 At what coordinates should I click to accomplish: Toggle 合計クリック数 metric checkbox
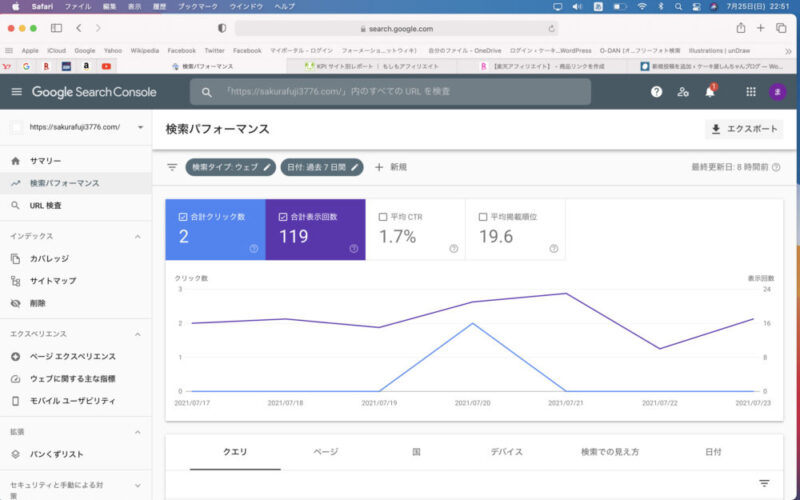[183, 217]
